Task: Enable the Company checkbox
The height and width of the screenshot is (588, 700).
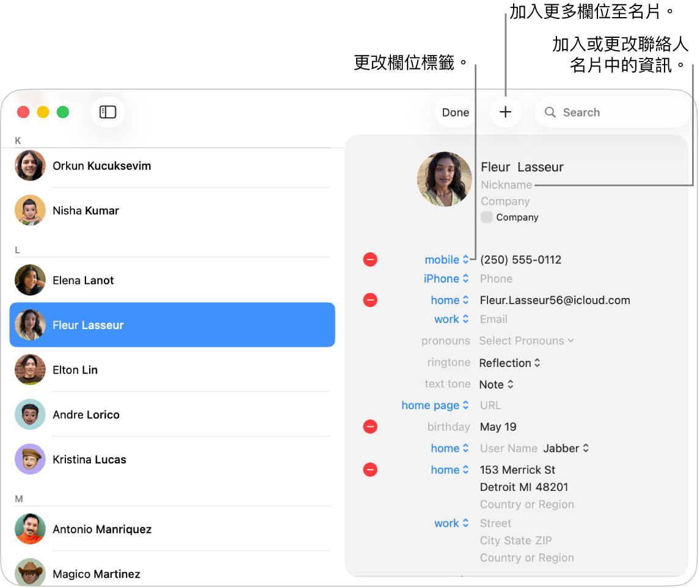Action: [x=487, y=217]
